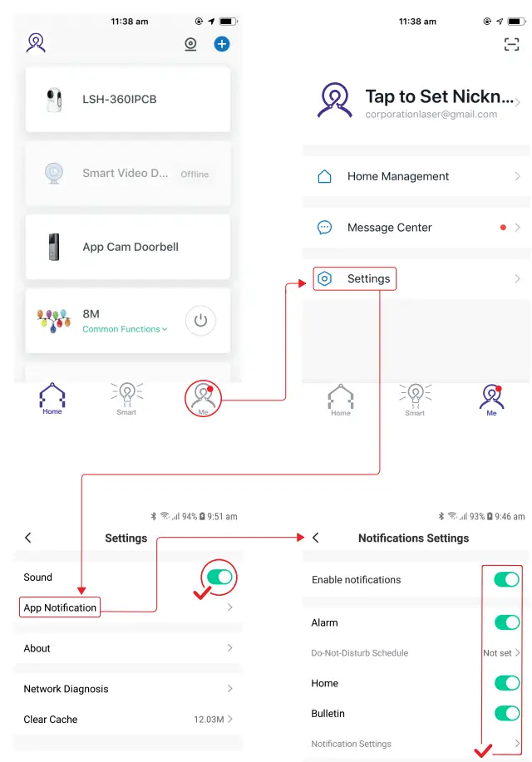
Task: Tap the App Cam Doorbell device icon
Action: click(x=54, y=247)
